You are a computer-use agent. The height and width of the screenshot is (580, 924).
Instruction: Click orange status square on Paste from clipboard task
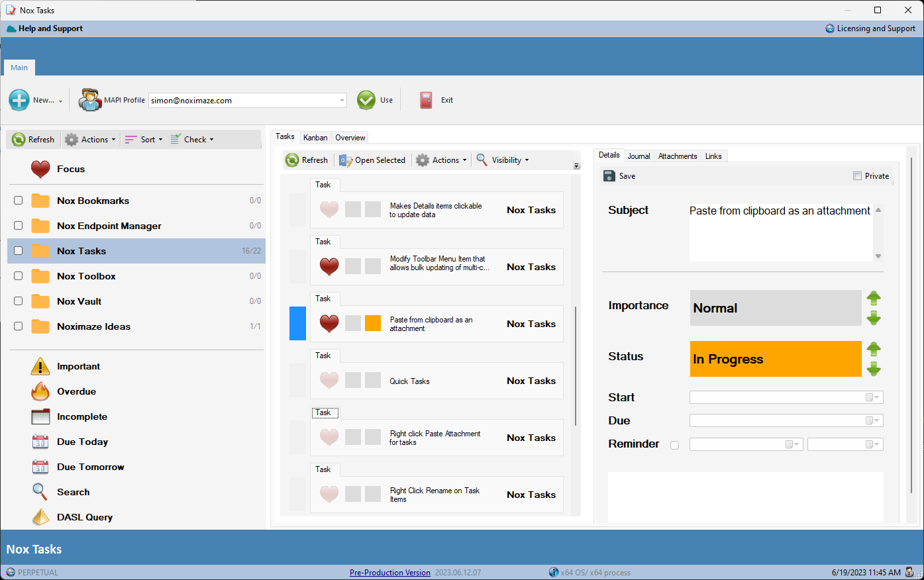coord(373,323)
